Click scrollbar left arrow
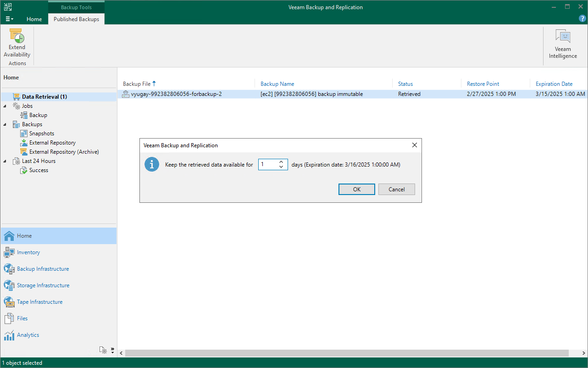 122,353
